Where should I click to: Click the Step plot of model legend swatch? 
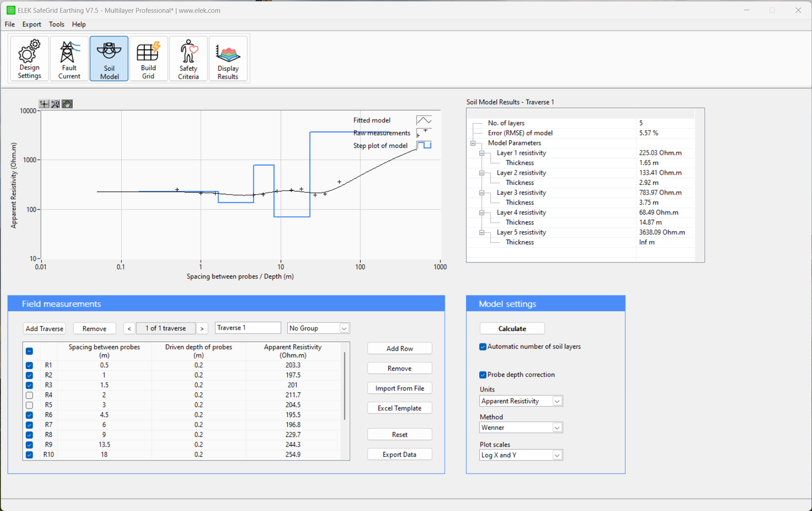424,145
